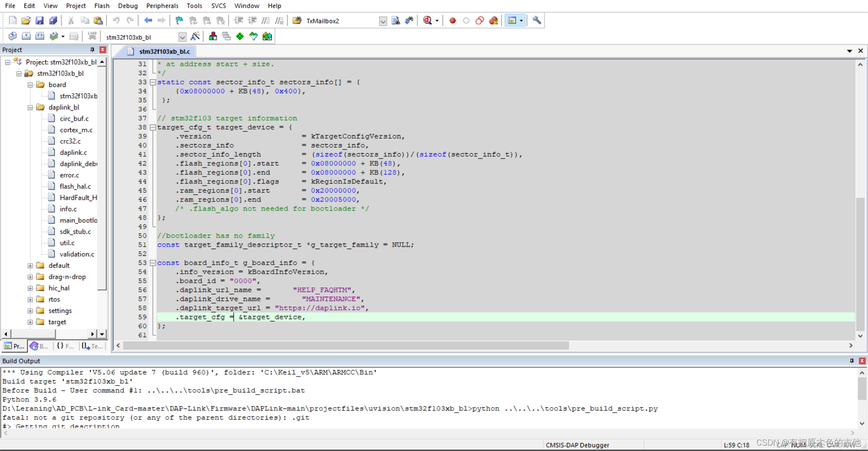Open the batch build dropdown arrow
868x451 pixels.
[x=63, y=36]
